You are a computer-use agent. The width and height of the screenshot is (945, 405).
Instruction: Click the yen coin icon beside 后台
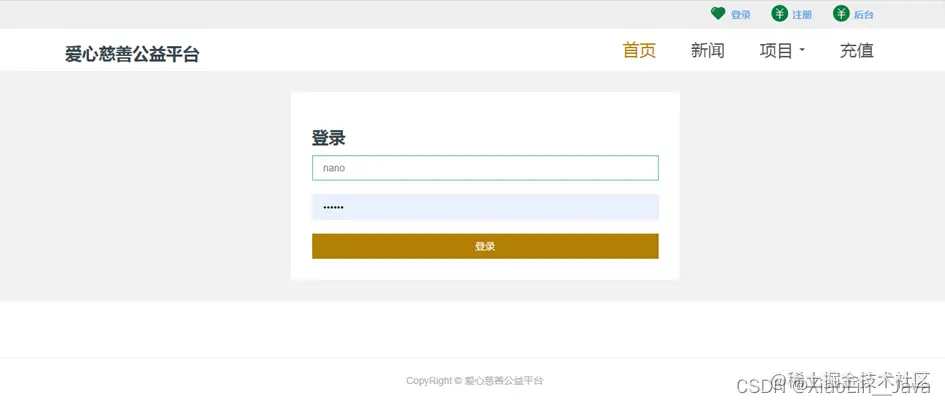tap(841, 13)
